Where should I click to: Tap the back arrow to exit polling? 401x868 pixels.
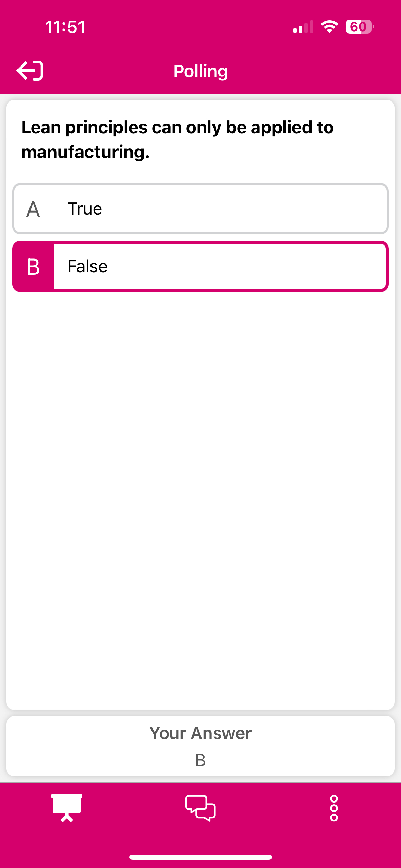pyautogui.click(x=30, y=71)
